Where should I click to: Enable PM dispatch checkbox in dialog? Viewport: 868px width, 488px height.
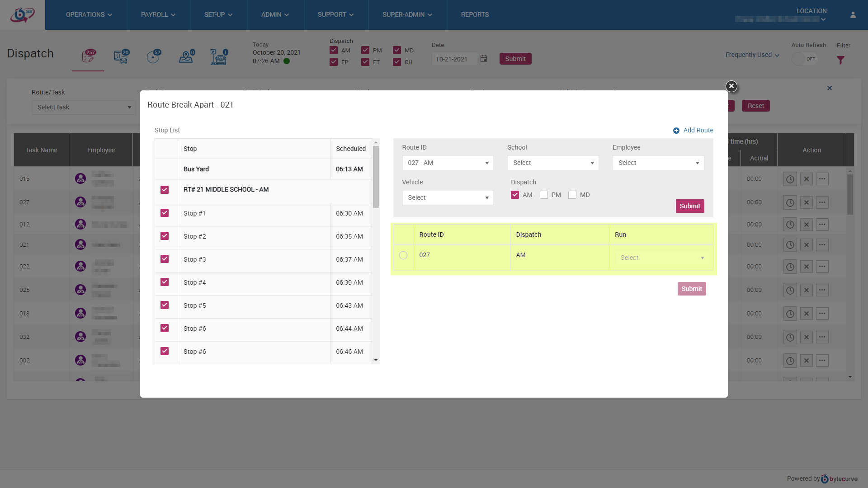pos(544,195)
